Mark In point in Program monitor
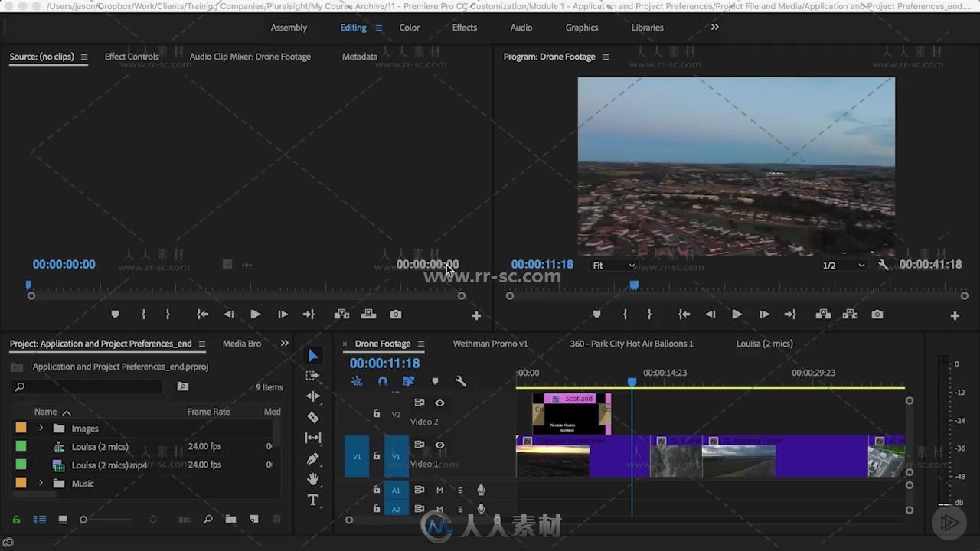 (625, 315)
